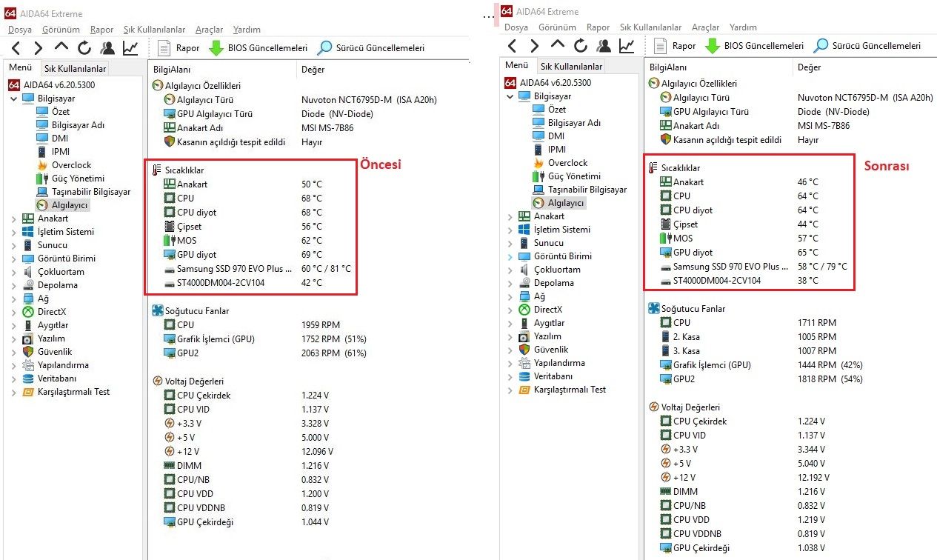Image resolution: width=937 pixels, height=560 pixels.
Task: Expand DirectX node in left window tree
Action: [x=14, y=312]
